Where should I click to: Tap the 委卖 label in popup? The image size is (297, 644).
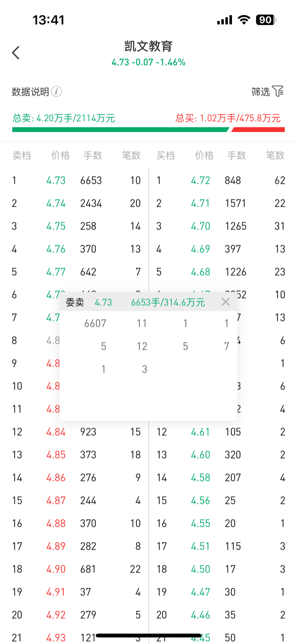click(x=75, y=302)
